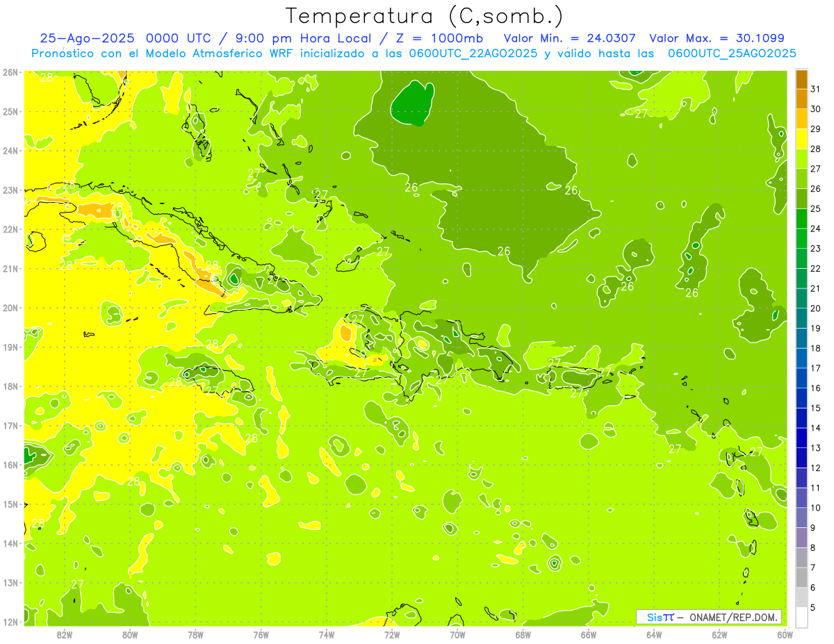Click the "66W" longitude axis label
The height and width of the screenshot is (644, 834).
tap(589, 634)
